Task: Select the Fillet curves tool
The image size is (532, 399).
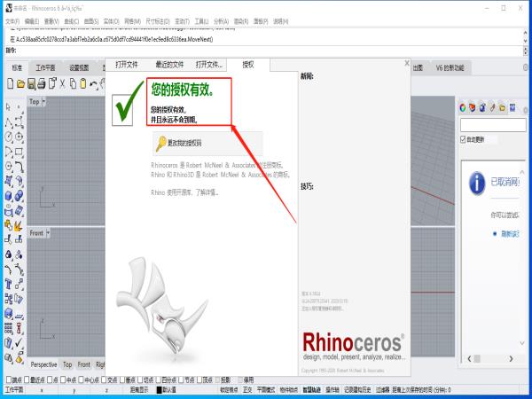Action: click(19, 167)
